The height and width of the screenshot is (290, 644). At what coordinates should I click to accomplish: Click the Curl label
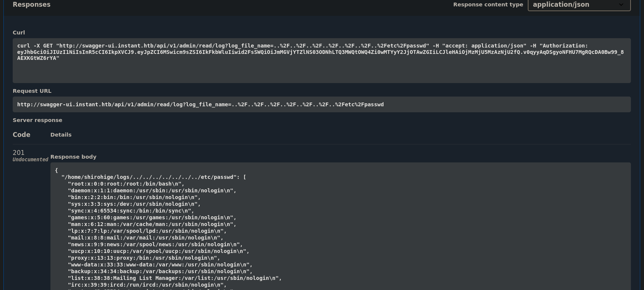pos(19,33)
